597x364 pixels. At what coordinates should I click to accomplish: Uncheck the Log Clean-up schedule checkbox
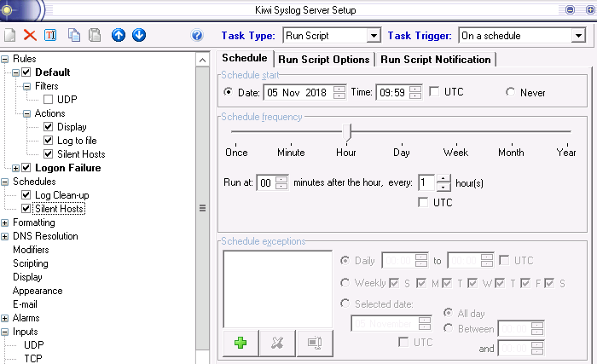[x=26, y=195]
